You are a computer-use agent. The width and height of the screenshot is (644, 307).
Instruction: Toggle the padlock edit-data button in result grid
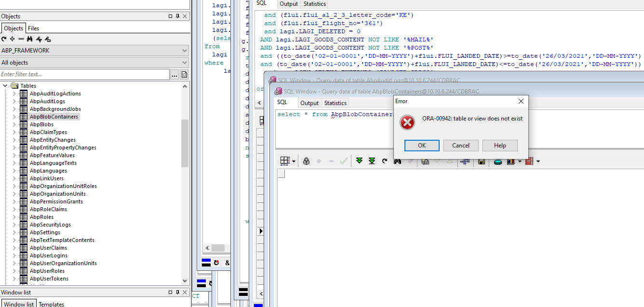pos(306,161)
